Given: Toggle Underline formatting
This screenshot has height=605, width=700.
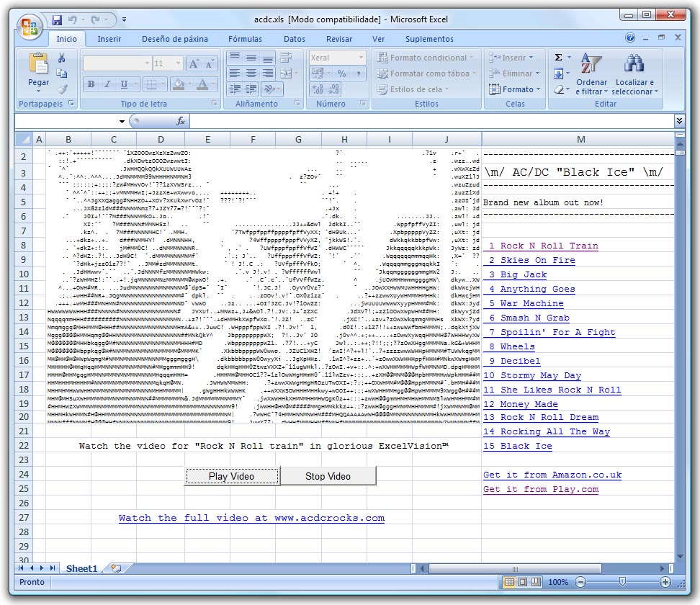Looking at the screenshot, I should [x=124, y=84].
